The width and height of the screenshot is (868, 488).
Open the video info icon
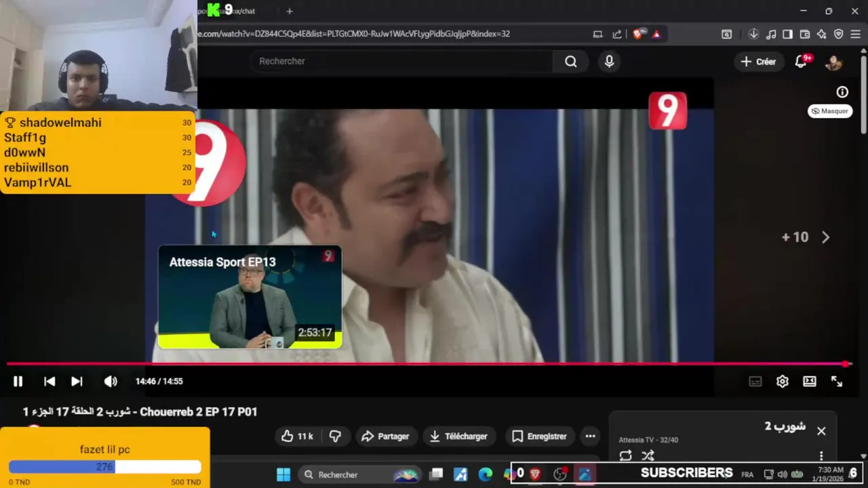coord(842,91)
